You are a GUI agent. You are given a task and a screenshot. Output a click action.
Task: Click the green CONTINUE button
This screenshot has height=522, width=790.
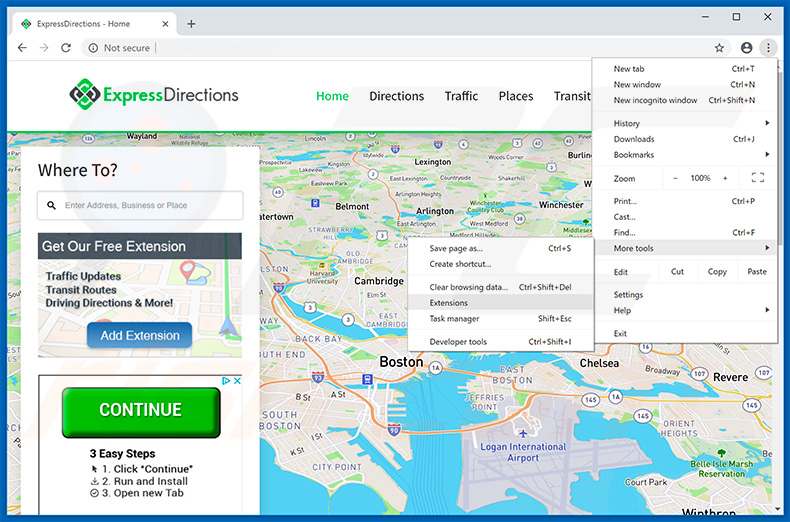click(141, 411)
